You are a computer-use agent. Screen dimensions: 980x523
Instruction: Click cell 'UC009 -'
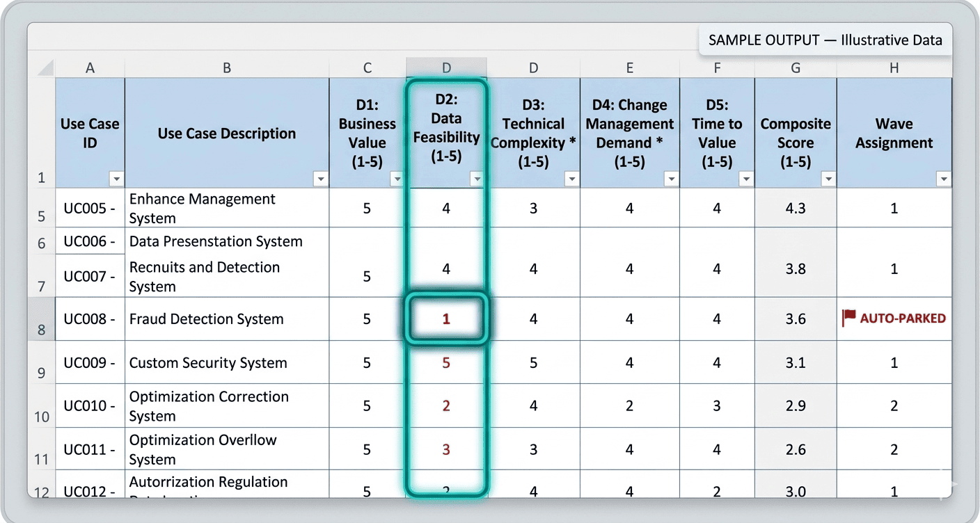tap(90, 362)
